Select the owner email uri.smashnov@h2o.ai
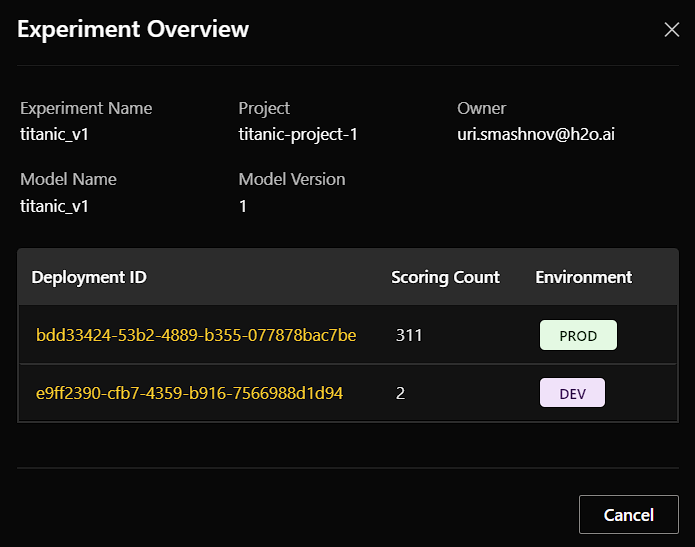The image size is (695, 547). pos(535,134)
